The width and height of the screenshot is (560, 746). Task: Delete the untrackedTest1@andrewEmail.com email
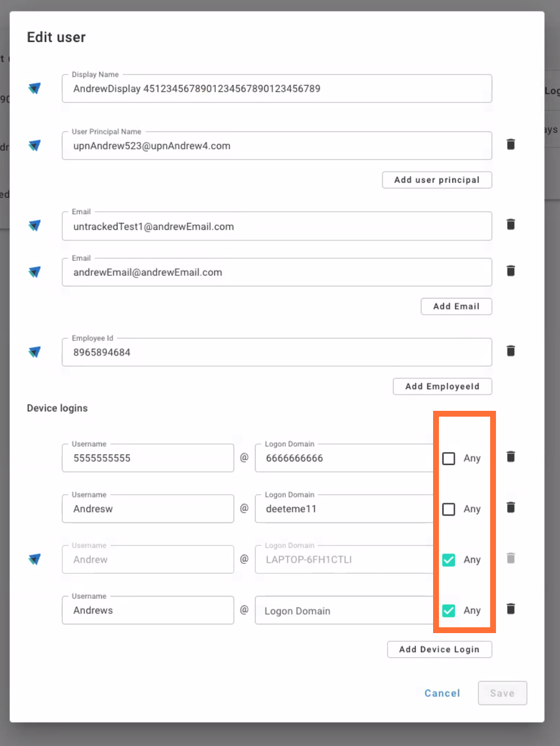coord(511,224)
